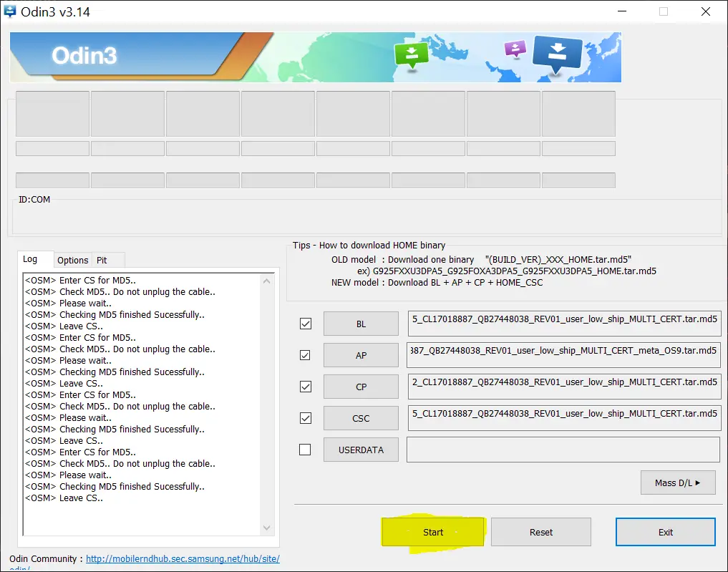This screenshot has width=728, height=572.
Task: Click the log scrollbar down arrow
Action: (266, 528)
